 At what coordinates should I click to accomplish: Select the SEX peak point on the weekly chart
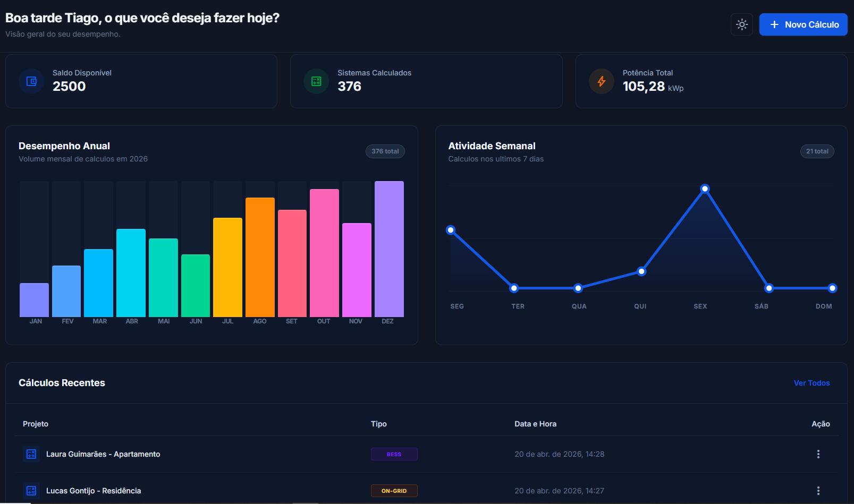pyautogui.click(x=705, y=189)
